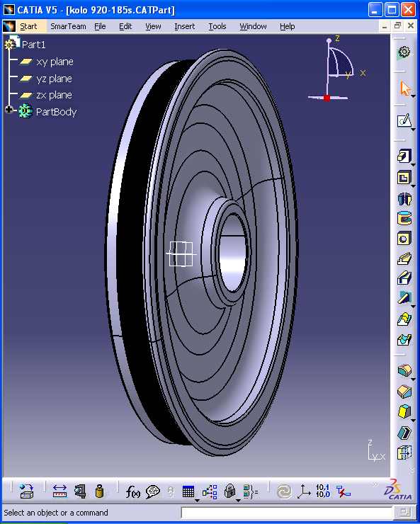Open the Pocket flyout arrow
Screen dimensions: 420x524
[414, 186]
